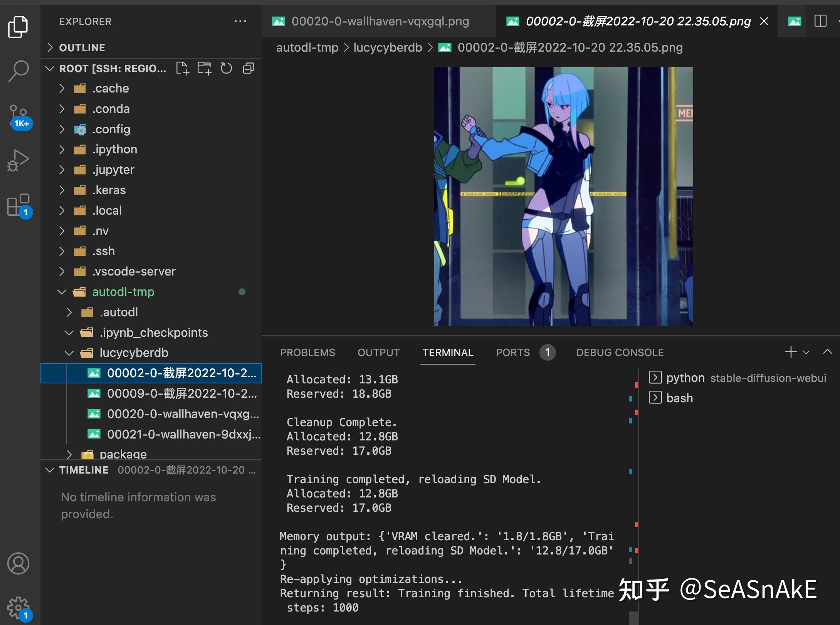Open More Actions menu in Explorer header
This screenshot has width=840, height=625.
pyautogui.click(x=240, y=21)
